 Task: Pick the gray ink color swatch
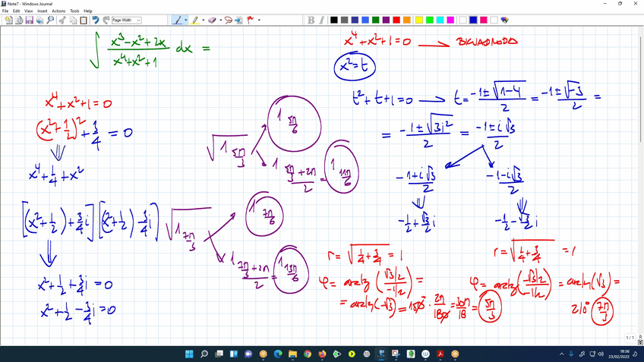[344, 20]
